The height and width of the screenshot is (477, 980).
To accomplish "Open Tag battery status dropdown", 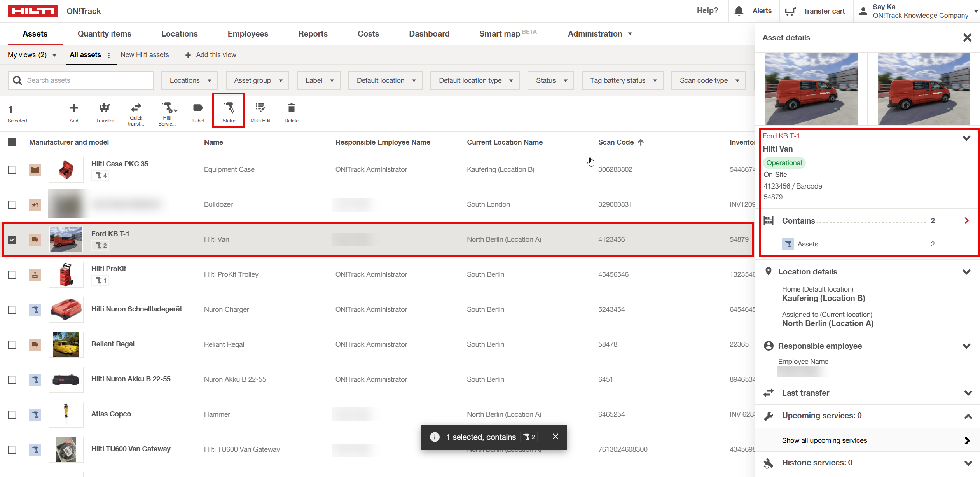I will (622, 80).
